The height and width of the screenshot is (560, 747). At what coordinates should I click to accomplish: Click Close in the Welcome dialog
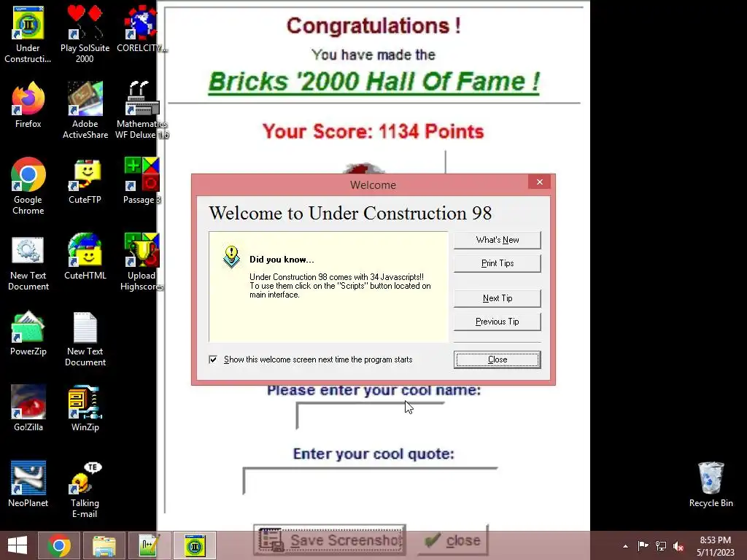(x=498, y=359)
